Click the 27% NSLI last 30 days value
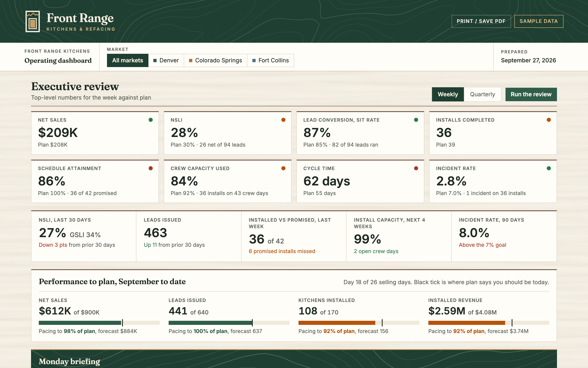 (x=52, y=233)
